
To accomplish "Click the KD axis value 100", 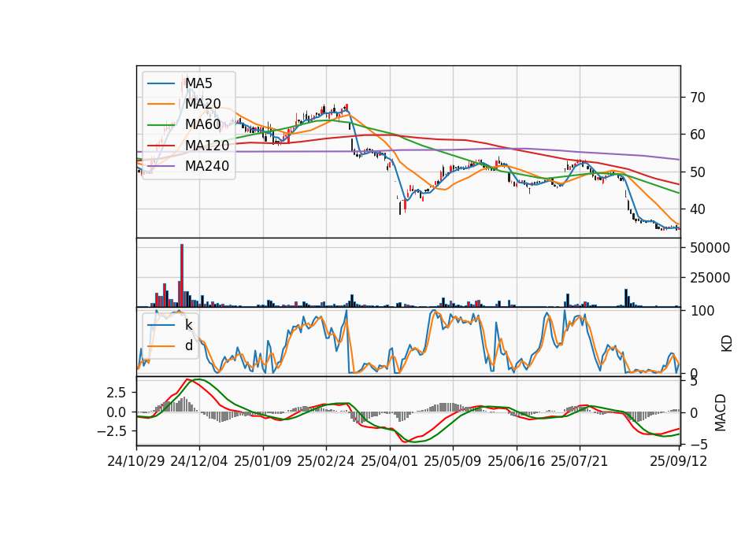I will point(702,311).
